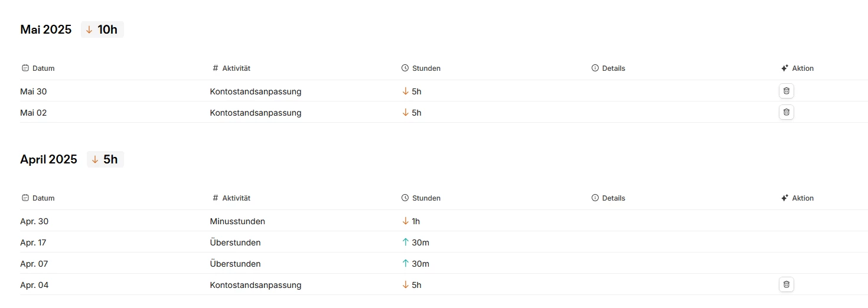This screenshot has height=308, width=868.
Task: Click clock icon in April Stunden header
Action: pyautogui.click(x=405, y=198)
